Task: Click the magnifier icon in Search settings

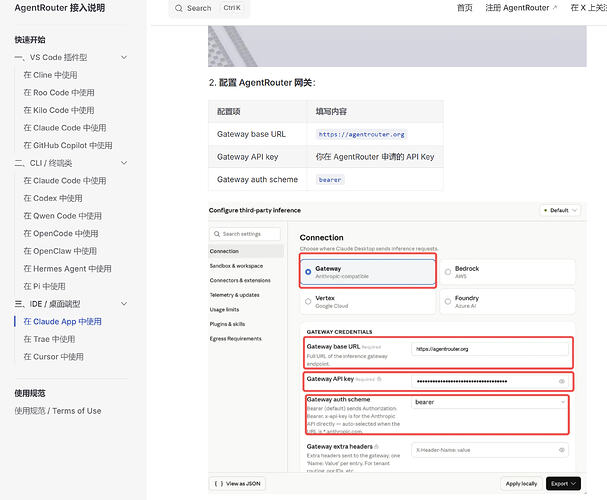Action: click(x=217, y=234)
